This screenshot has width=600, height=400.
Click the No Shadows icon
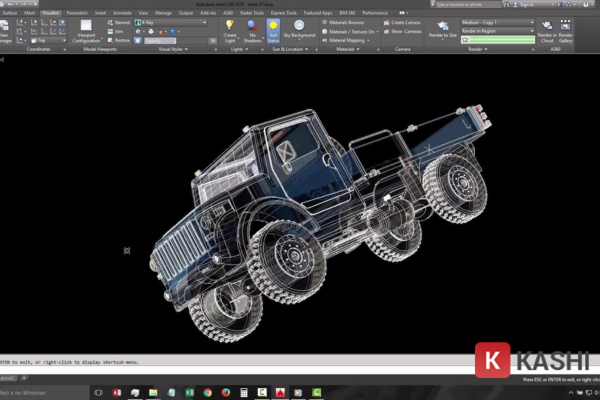(x=251, y=27)
